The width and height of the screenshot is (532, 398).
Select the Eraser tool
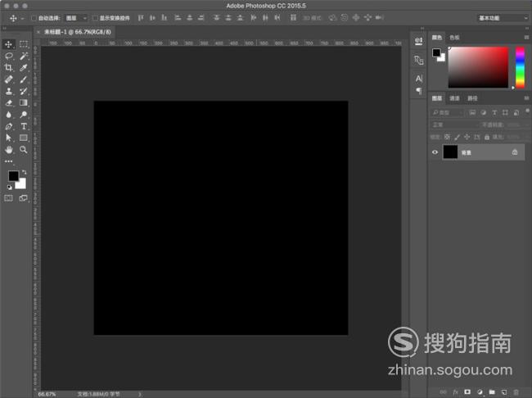(8, 102)
